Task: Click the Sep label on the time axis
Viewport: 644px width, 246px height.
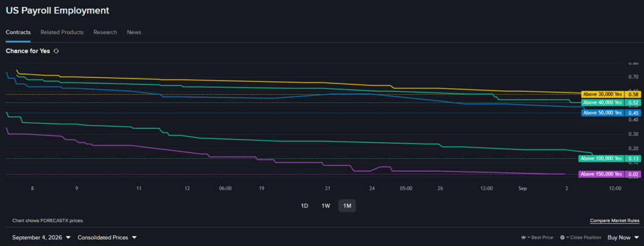Action: coord(522,189)
